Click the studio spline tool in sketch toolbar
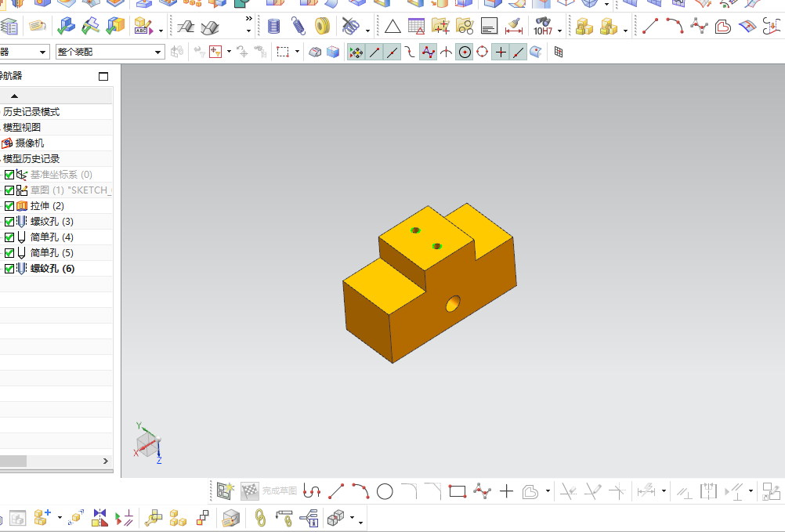This screenshot has width=785, height=532. click(482, 491)
